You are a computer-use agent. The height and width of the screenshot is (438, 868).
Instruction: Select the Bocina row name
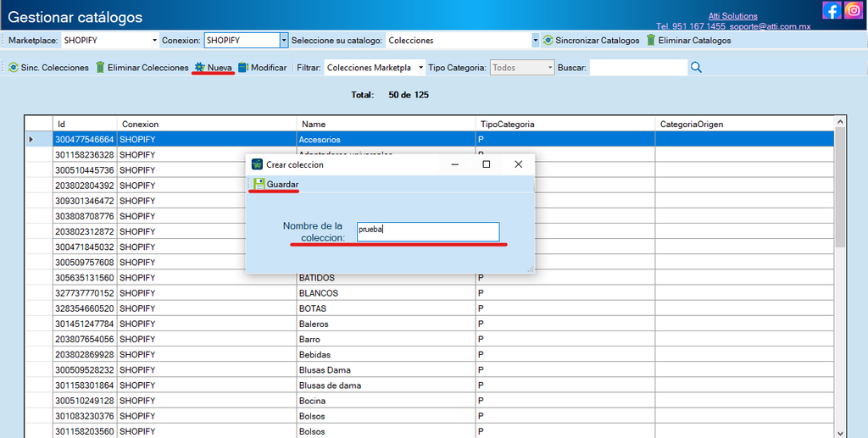coord(386,401)
